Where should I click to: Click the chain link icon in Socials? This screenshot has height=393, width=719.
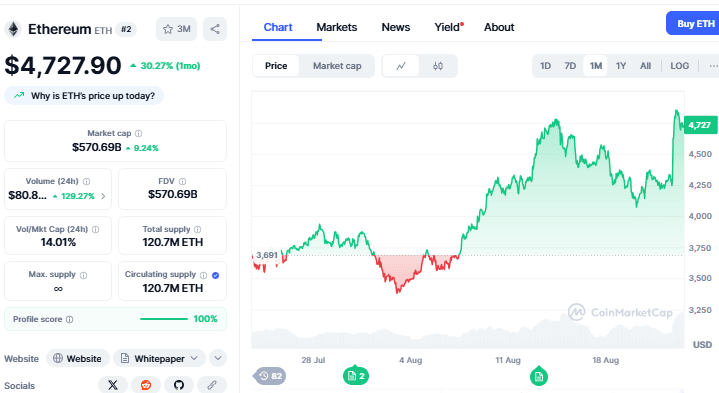click(x=212, y=385)
